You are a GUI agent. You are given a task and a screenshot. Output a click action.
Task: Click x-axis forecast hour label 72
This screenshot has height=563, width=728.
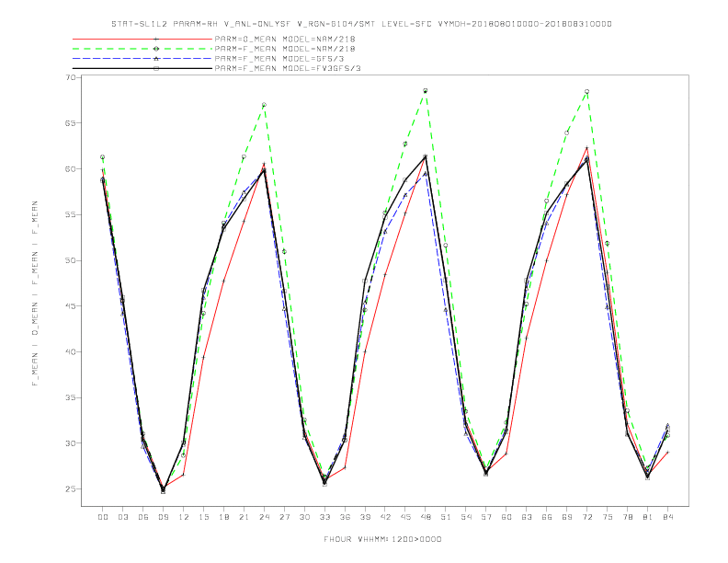coord(586,517)
